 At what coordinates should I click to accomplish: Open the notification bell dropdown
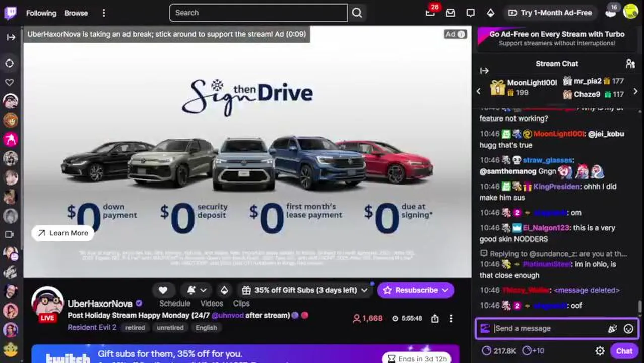click(x=197, y=290)
